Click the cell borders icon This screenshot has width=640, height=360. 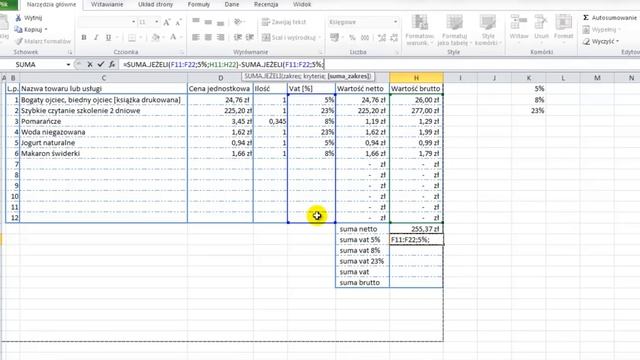(x=132, y=38)
